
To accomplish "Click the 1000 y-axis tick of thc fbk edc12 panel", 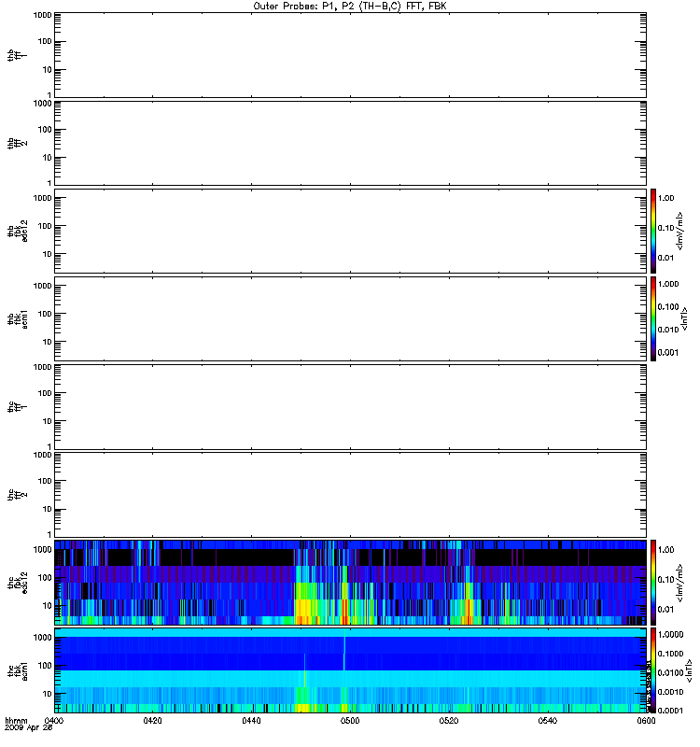I will coord(42,550).
